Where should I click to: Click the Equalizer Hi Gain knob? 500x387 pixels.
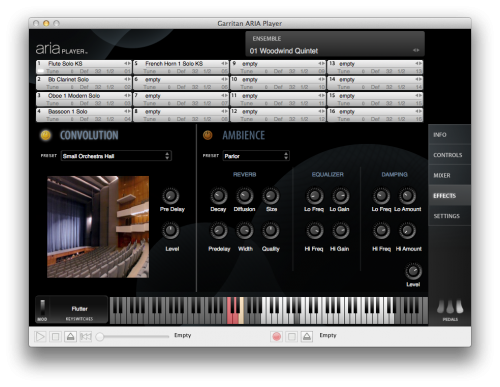tap(341, 231)
